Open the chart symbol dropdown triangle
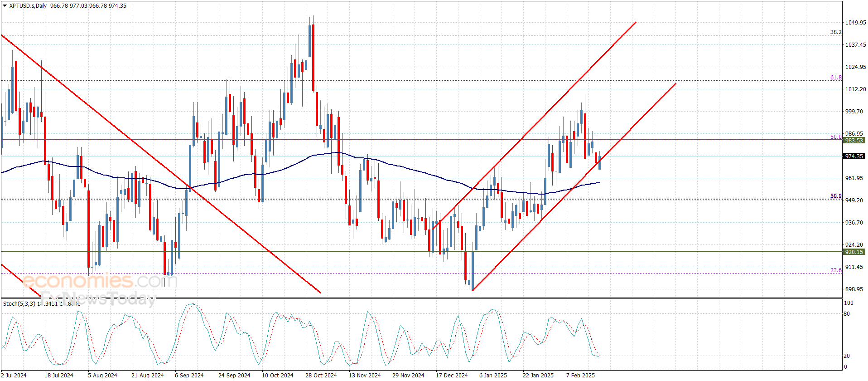 coord(5,6)
